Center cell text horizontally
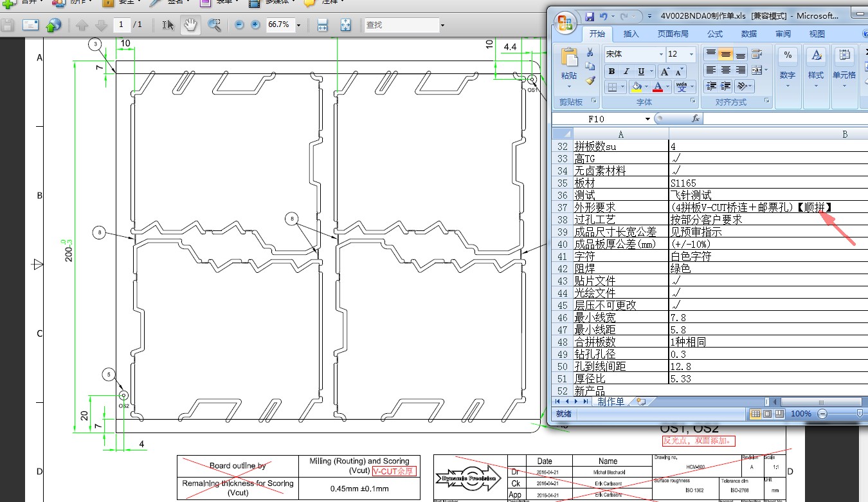This screenshot has height=502, width=868. coord(725,70)
